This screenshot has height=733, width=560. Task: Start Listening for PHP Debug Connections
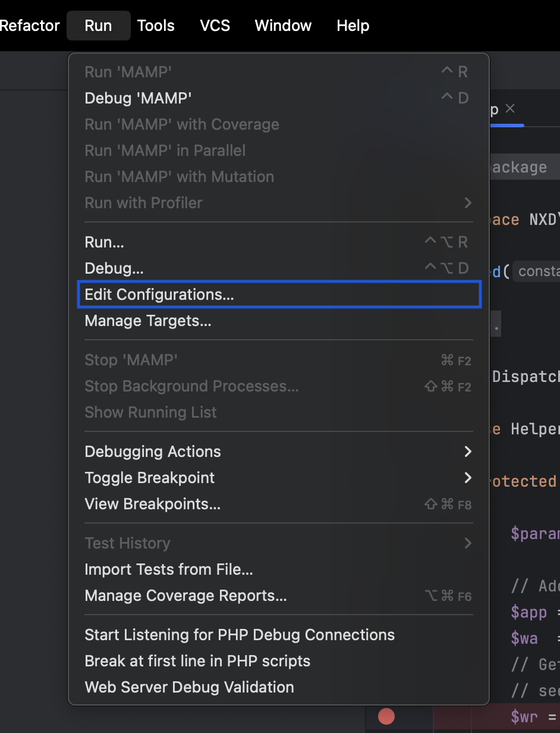[x=240, y=635]
